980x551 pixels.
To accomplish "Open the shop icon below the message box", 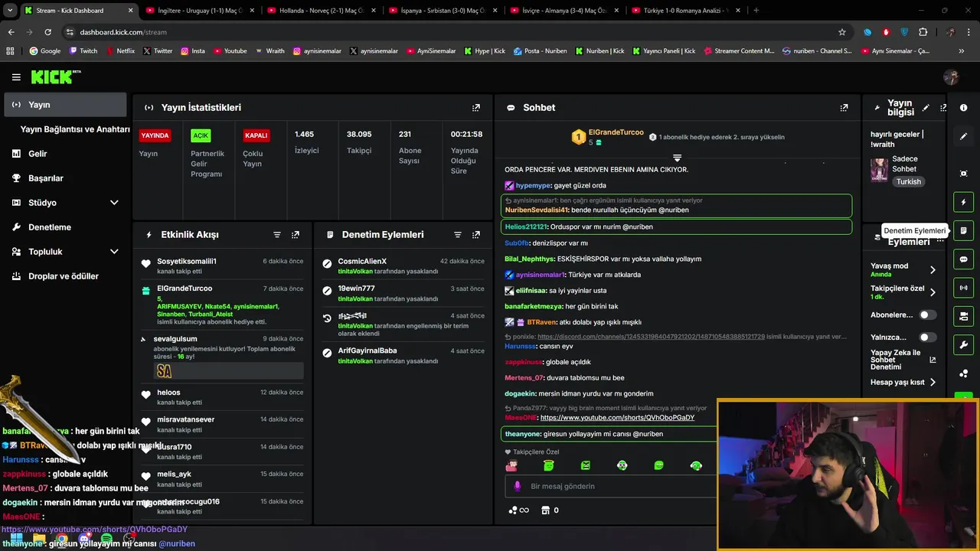I will 545,510.
